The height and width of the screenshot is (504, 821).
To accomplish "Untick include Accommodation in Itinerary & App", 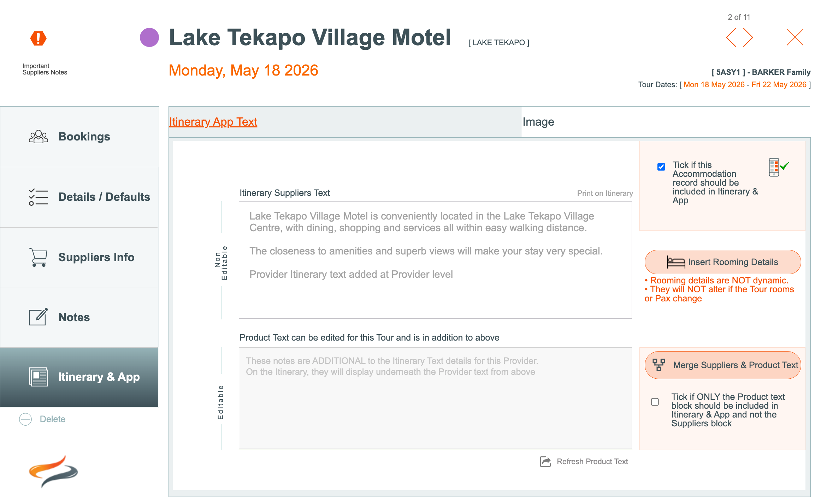I will [x=661, y=167].
